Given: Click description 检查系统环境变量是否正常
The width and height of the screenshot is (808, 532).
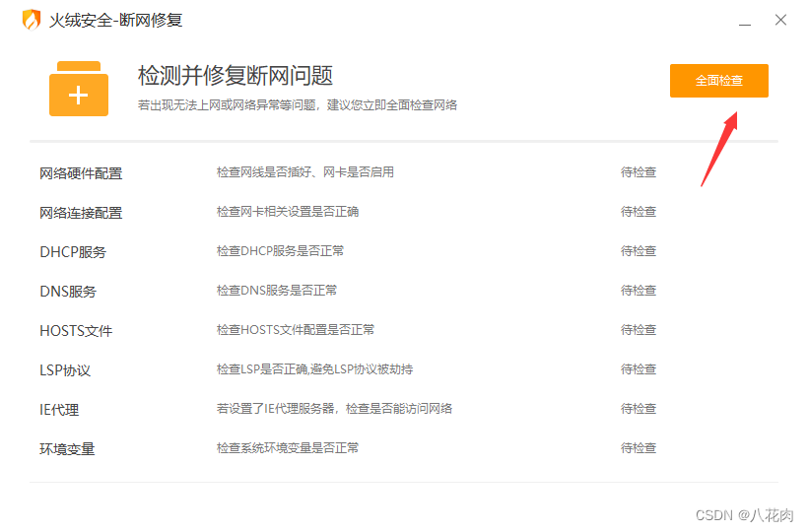Looking at the screenshot, I should tap(288, 448).
